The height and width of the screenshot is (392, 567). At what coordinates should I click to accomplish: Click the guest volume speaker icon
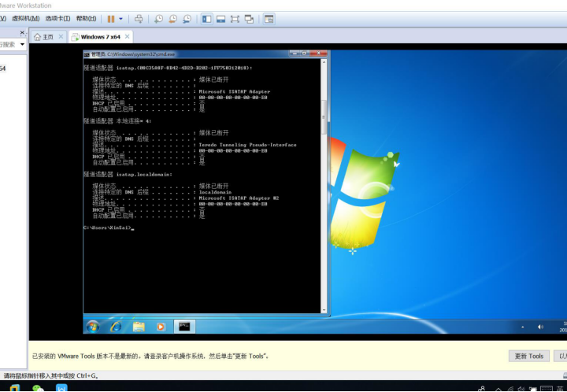pyautogui.click(x=540, y=327)
